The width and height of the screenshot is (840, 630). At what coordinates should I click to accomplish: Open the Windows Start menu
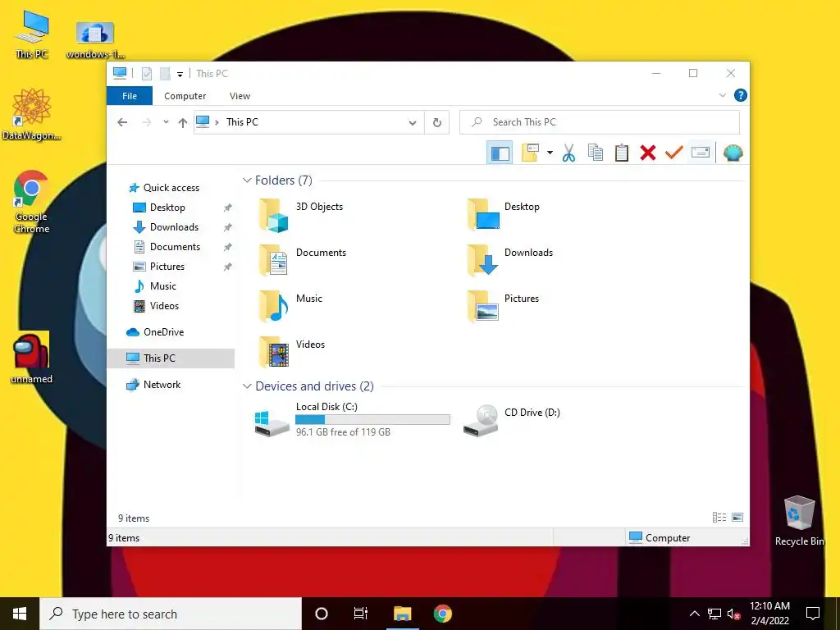tap(20, 614)
